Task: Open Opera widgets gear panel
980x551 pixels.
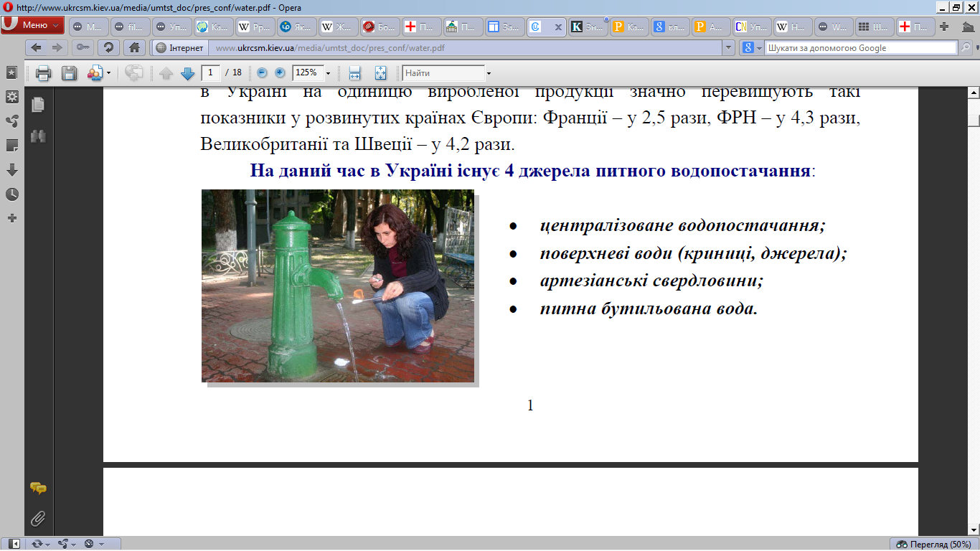Action: pyautogui.click(x=11, y=96)
